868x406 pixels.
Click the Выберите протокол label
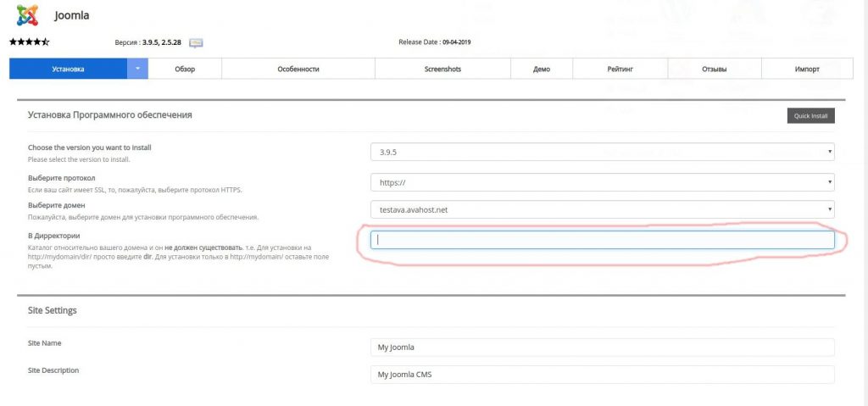[x=61, y=178]
